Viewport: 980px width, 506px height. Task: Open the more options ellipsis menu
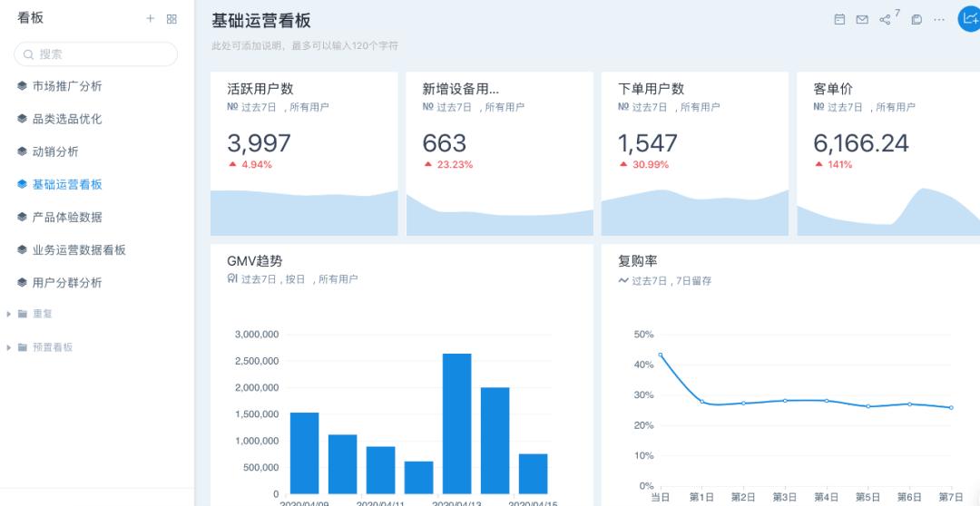(x=939, y=19)
